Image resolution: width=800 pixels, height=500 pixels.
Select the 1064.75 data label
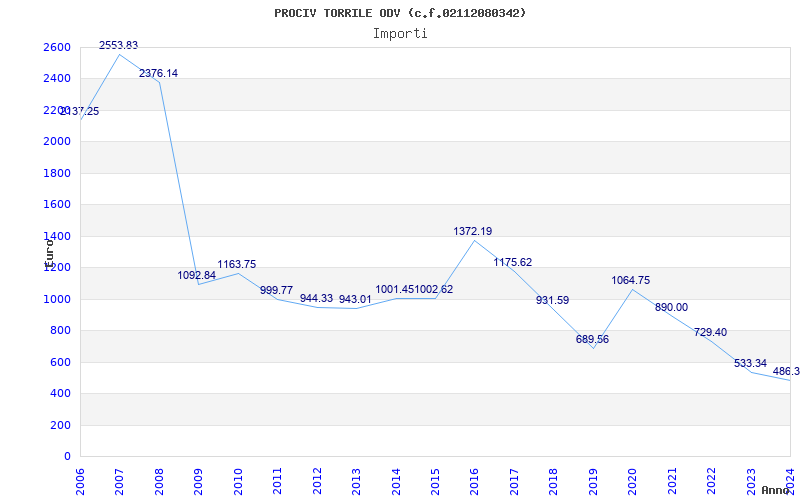(x=631, y=281)
